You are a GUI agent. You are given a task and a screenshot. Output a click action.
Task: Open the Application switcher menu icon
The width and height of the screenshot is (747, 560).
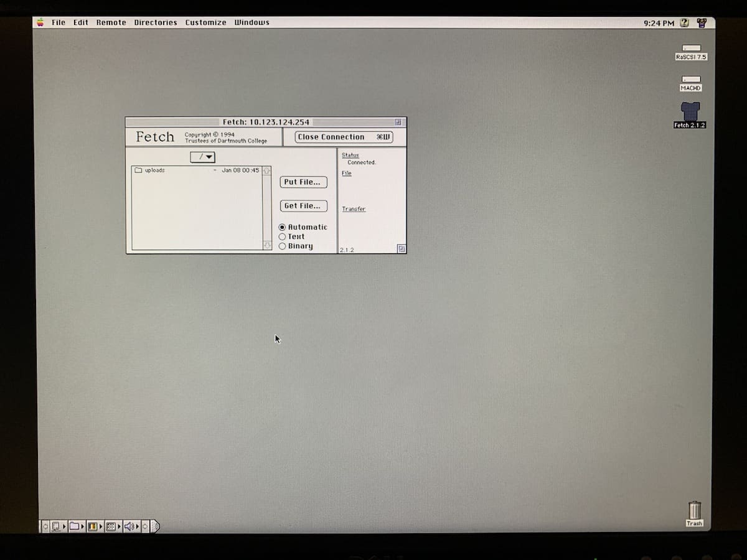[702, 23]
